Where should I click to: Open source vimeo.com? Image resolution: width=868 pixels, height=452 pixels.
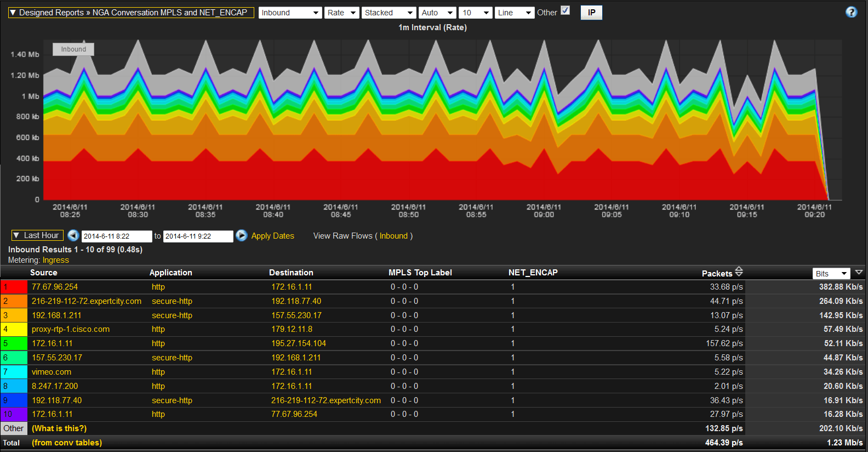pyautogui.click(x=52, y=372)
